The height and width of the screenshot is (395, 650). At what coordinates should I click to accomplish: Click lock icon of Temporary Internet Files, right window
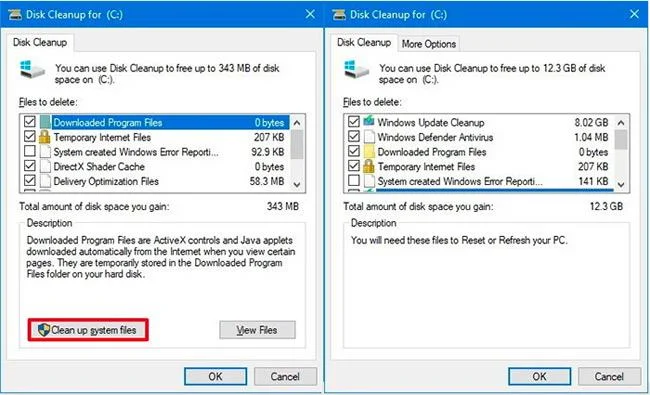[369, 166]
